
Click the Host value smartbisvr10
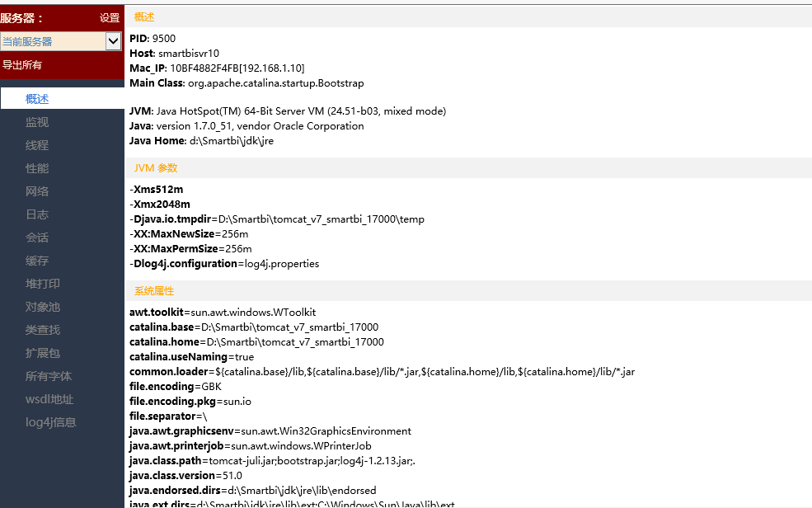point(189,54)
